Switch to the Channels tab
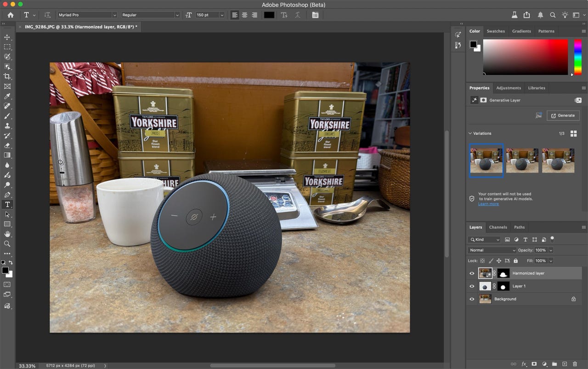588x369 pixels. point(498,227)
